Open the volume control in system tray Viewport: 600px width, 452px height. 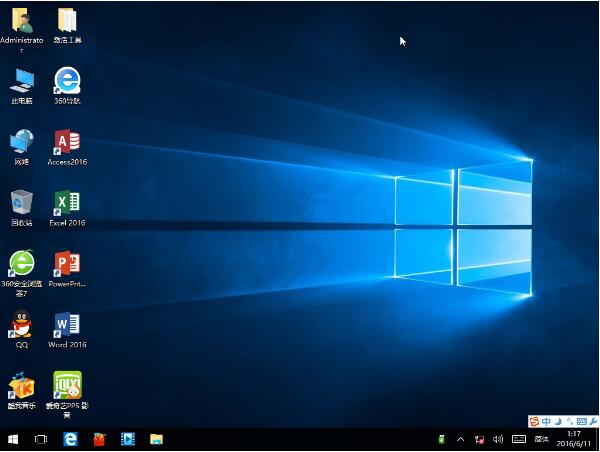[498, 439]
